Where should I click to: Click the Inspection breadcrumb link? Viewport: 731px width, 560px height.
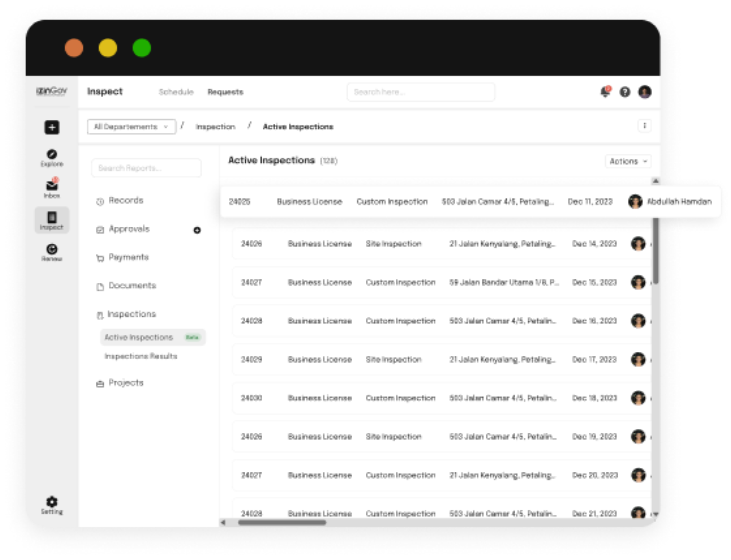coord(215,126)
